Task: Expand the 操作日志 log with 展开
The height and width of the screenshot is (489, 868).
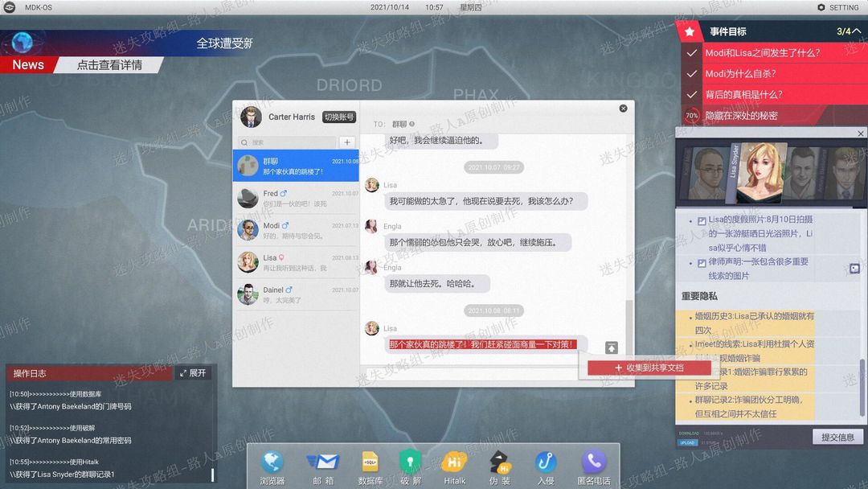Action: pyautogui.click(x=193, y=373)
